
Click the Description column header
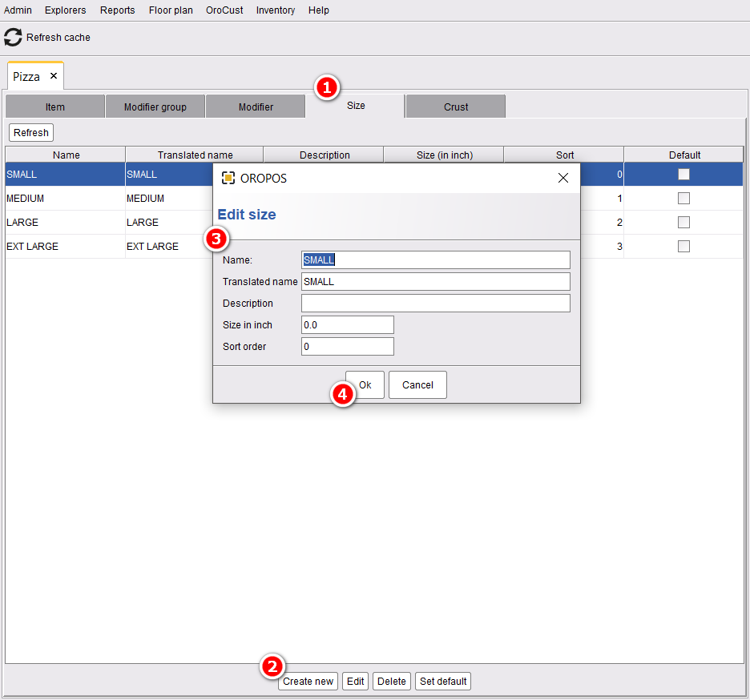coord(325,155)
